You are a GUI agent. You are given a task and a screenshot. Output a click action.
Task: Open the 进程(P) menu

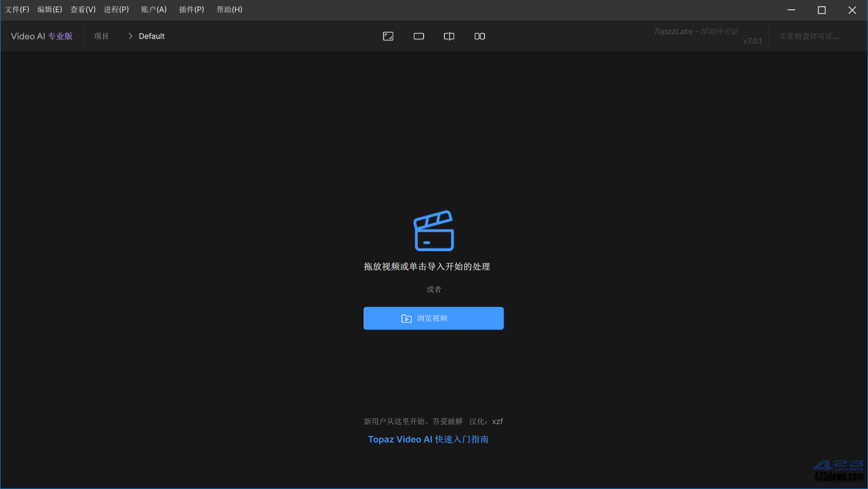116,9
